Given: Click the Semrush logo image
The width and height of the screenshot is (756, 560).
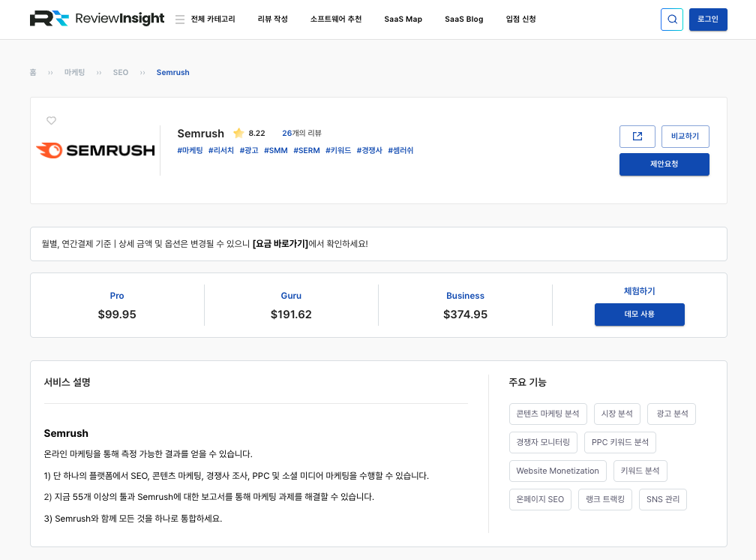Looking at the screenshot, I should tap(95, 150).
